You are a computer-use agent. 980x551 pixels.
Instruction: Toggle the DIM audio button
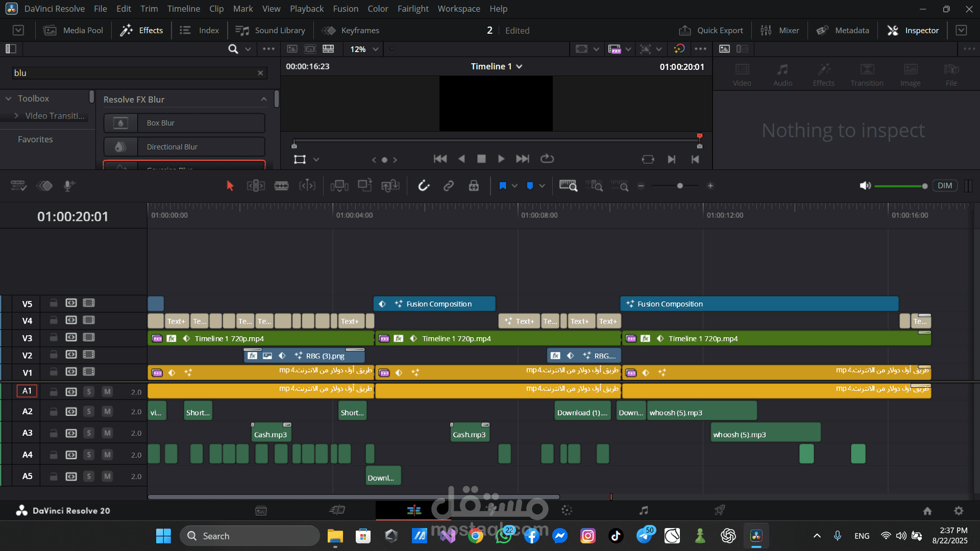pos(944,186)
